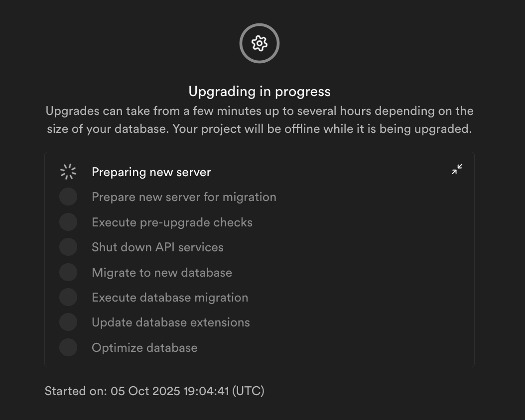Click the status circle beside Update database extensions
Viewport: 525px width, 420px height.
[68, 322]
